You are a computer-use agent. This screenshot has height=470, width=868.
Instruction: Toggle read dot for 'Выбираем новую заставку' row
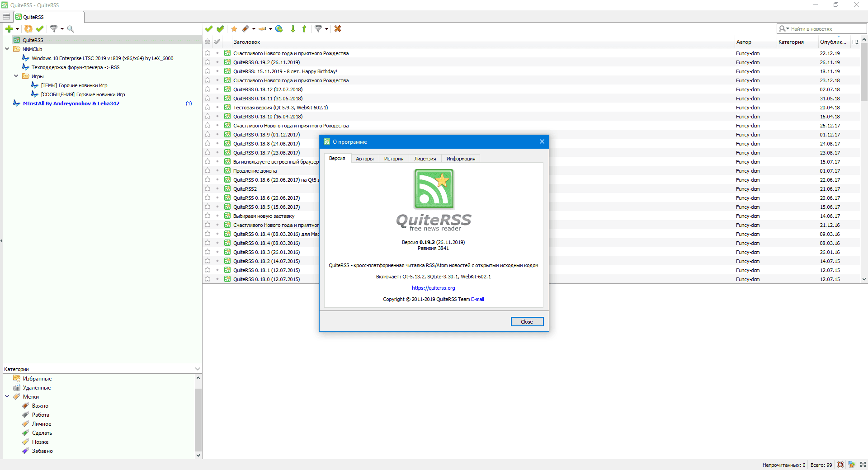(217, 216)
